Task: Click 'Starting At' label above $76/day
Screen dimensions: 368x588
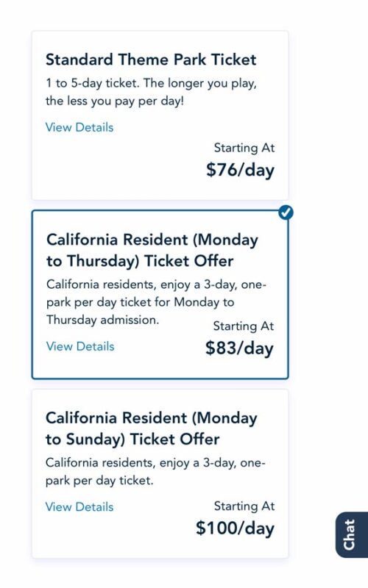Action: [x=244, y=148]
